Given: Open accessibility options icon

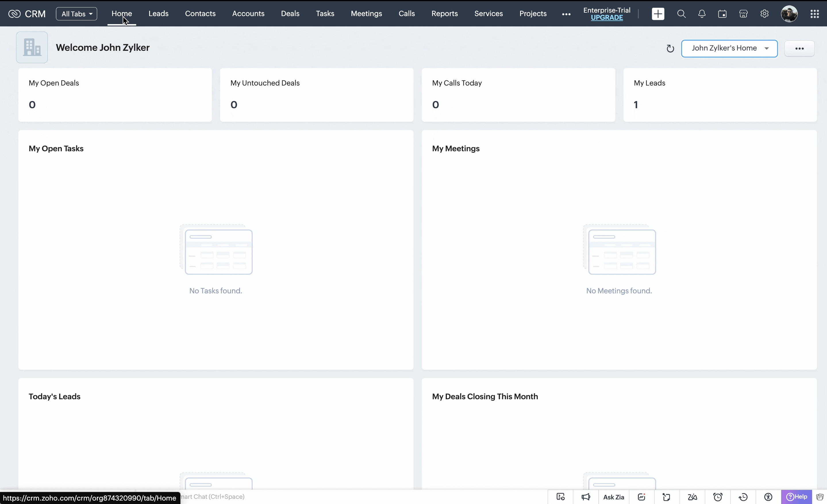Looking at the screenshot, I should [768, 497].
